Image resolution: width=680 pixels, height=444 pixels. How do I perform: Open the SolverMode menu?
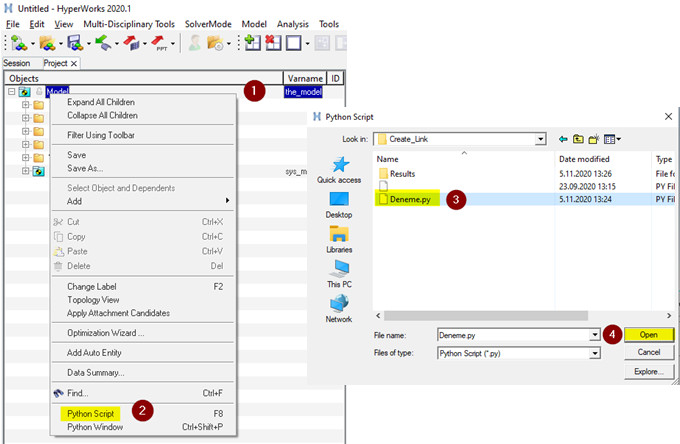tap(208, 24)
